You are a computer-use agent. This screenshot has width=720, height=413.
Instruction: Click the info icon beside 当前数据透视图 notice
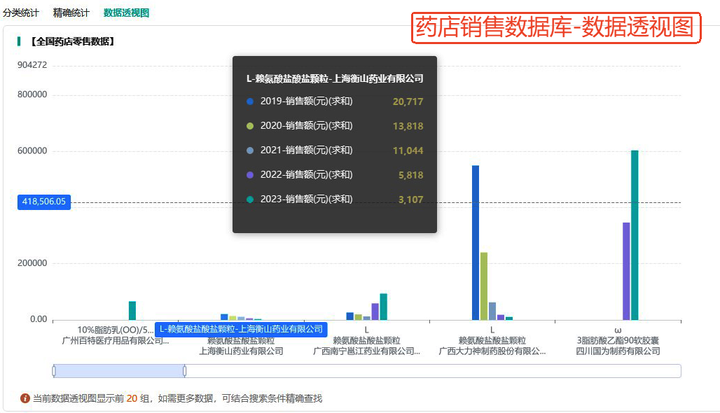click(25, 398)
